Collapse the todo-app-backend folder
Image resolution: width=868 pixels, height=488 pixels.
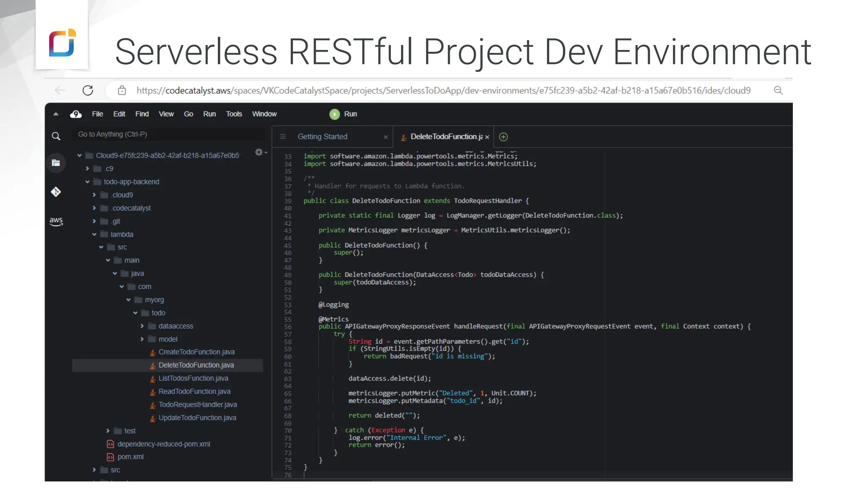[87, 182]
